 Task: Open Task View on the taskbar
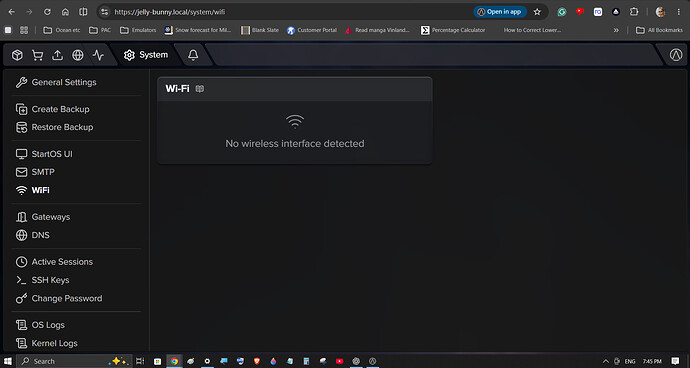tap(140, 361)
